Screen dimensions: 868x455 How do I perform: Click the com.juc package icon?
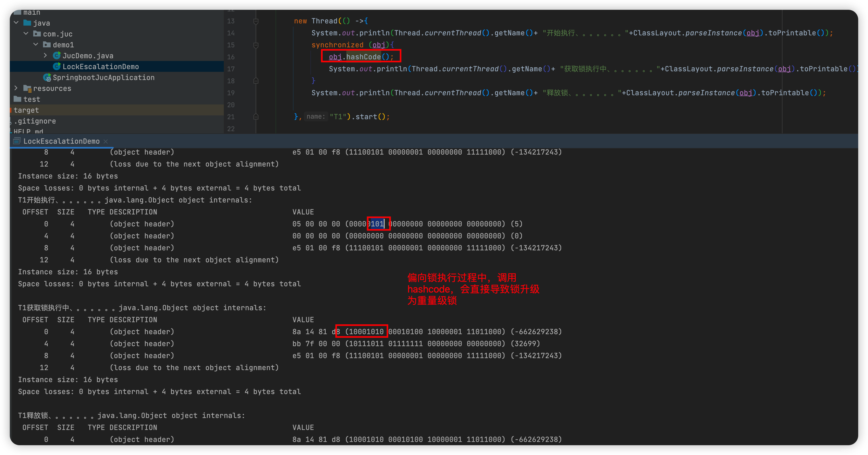[37, 34]
